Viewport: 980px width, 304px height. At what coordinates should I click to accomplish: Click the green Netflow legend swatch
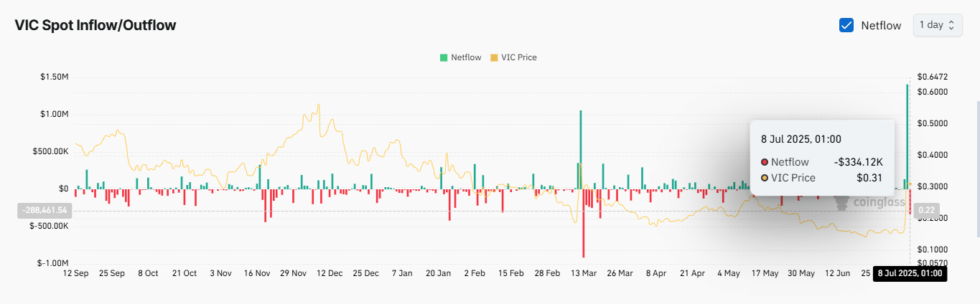click(x=444, y=57)
